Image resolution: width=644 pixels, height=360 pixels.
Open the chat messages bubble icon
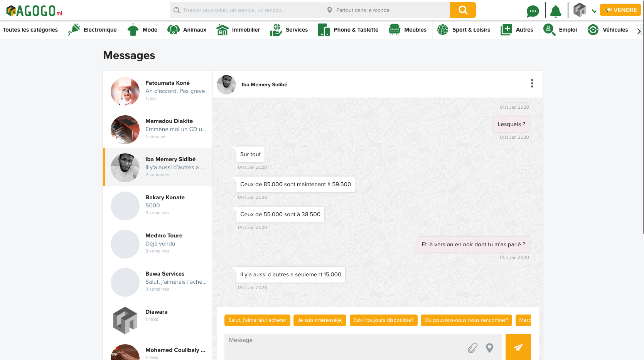coord(533,11)
